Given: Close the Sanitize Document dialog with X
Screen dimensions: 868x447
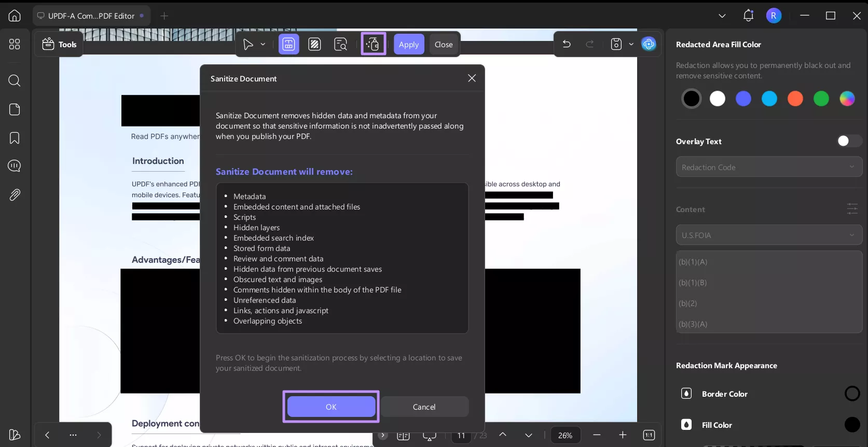Looking at the screenshot, I should [472, 78].
